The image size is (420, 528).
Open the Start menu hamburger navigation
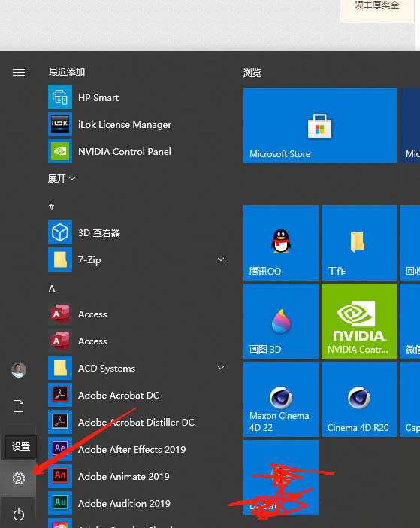pyautogui.click(x=19, y=72)
